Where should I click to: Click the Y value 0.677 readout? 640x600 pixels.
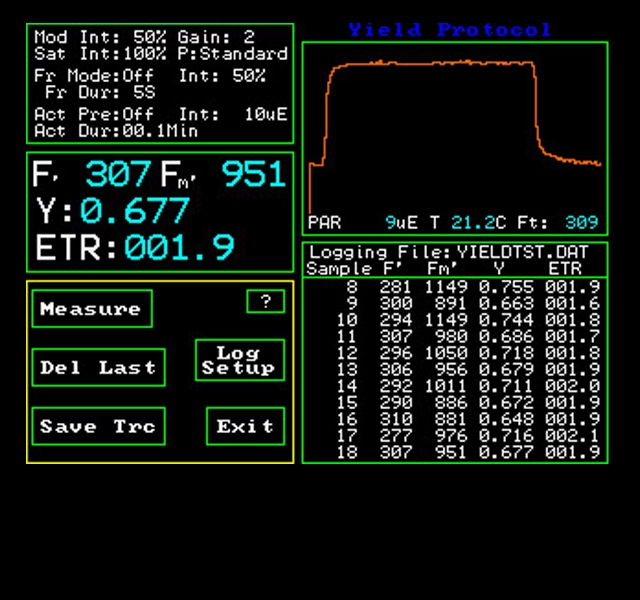click(x=134, y=211)
